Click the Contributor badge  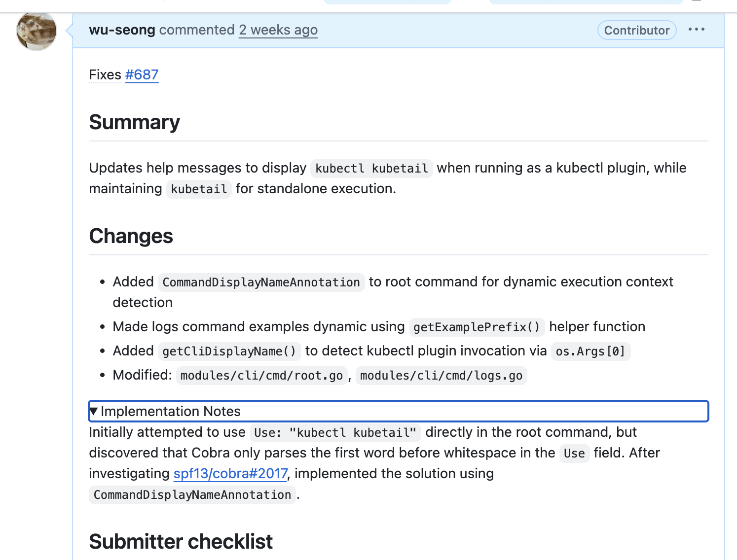pyautogui.click(x=636, y=30)
